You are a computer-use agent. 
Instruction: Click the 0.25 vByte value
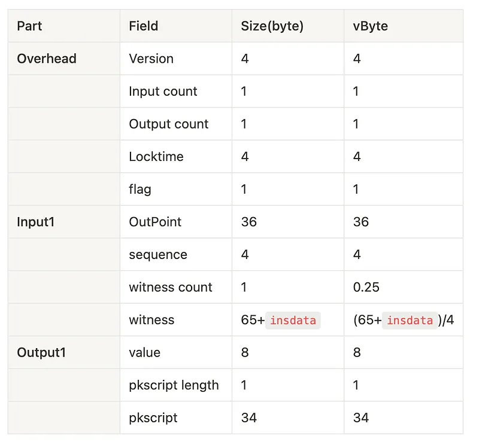tap(366, 288)
